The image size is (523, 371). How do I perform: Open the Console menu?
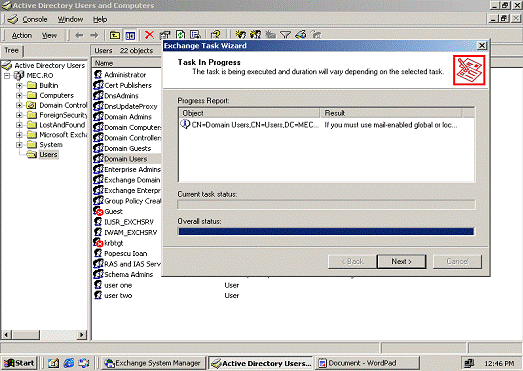click(x=35, y=19)
